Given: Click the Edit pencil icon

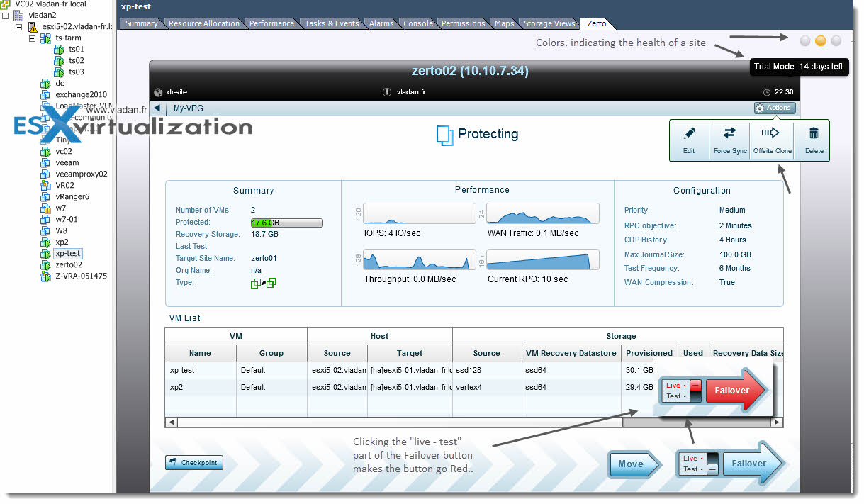Looking at the screenshot, I should [x=689, y=133].
